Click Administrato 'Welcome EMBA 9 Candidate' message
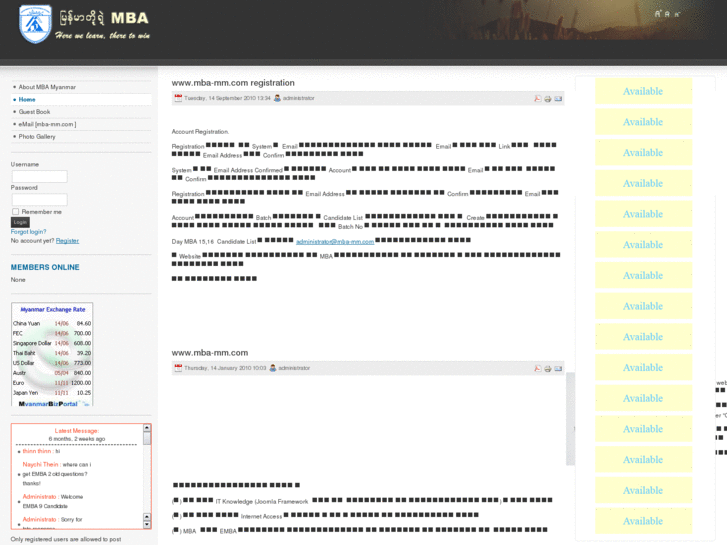The image size is (727, 545). [53, 501]
